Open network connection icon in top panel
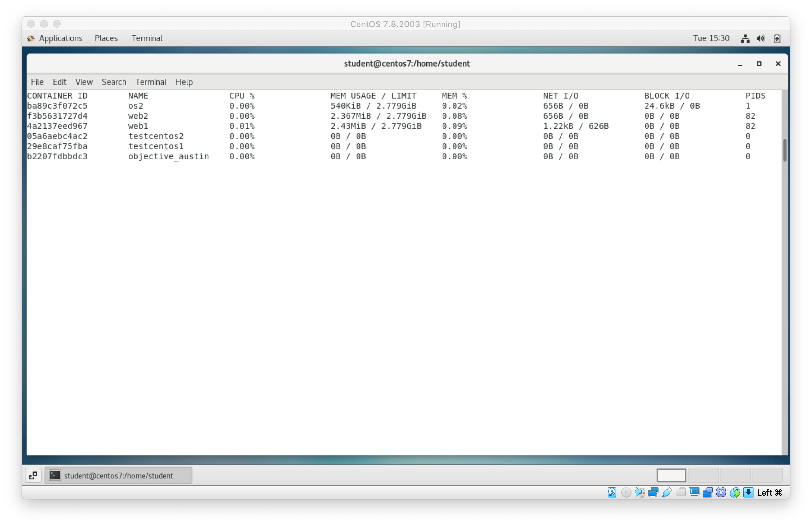Screen dimensions: 812x526 tap(745, 38)
